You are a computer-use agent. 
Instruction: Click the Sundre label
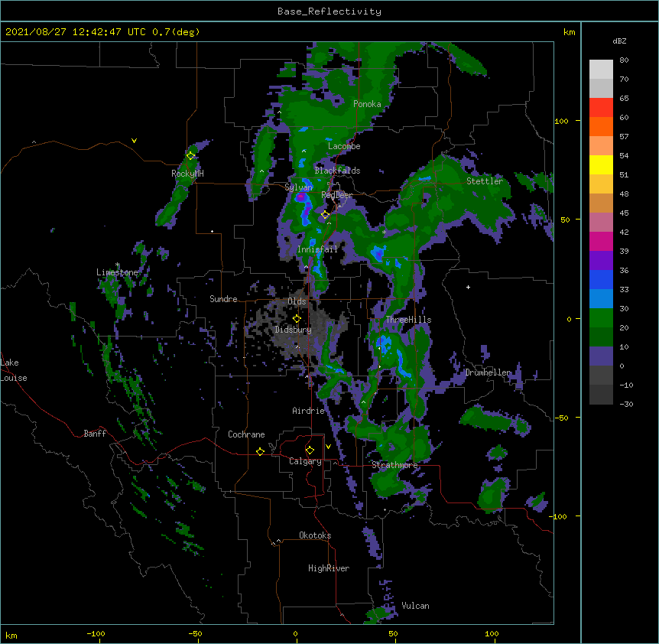(x=223, y=299)
